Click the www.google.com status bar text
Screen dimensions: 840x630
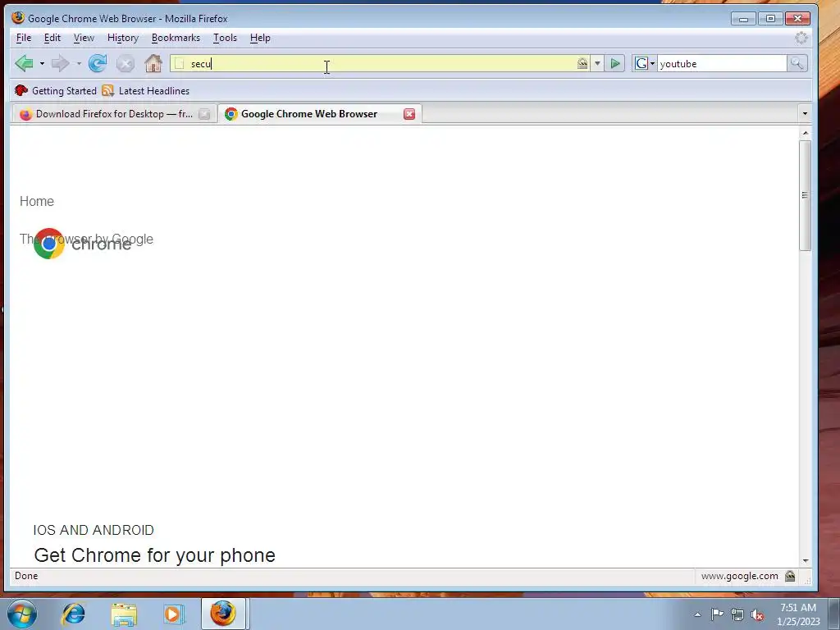(x=739, y=576)
